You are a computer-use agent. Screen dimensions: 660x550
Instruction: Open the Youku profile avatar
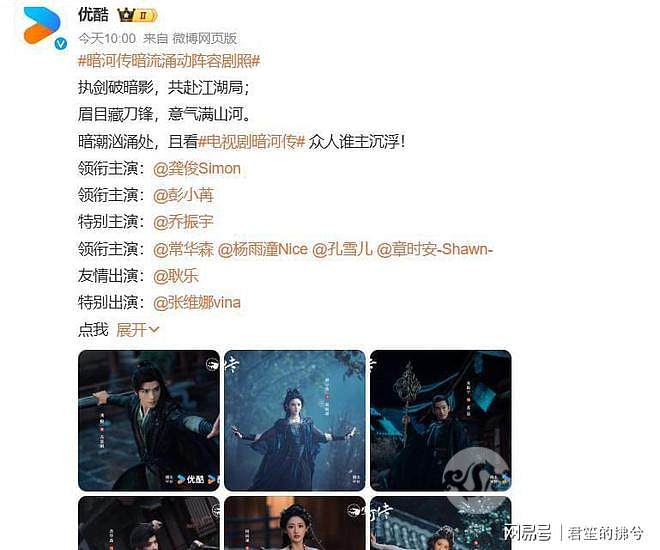(x=42, y=26)
